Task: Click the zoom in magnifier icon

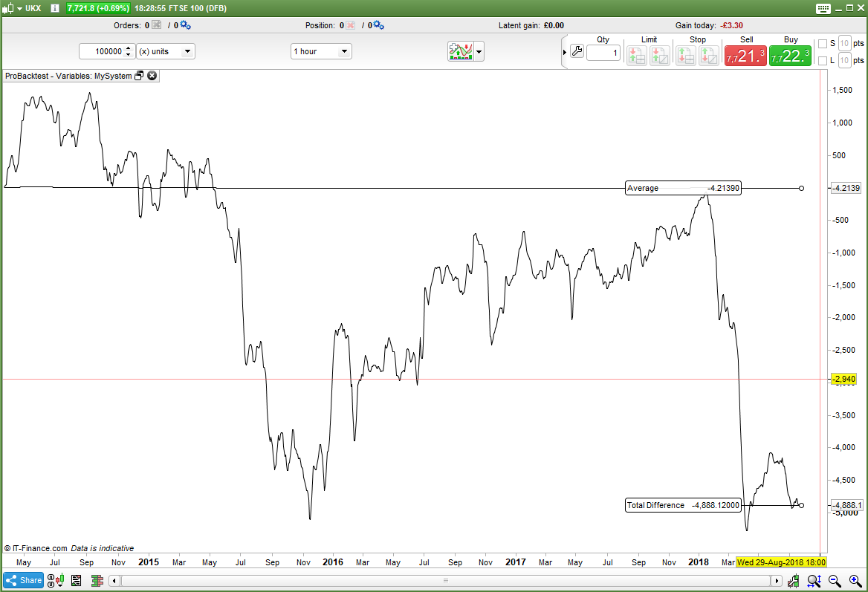Action: 852,582
